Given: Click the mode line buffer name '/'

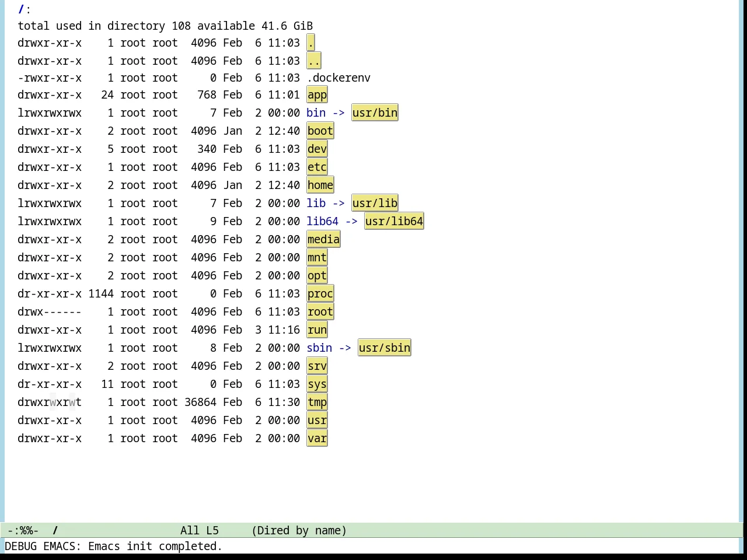Looking at the screenshot, I should [55, 530].
